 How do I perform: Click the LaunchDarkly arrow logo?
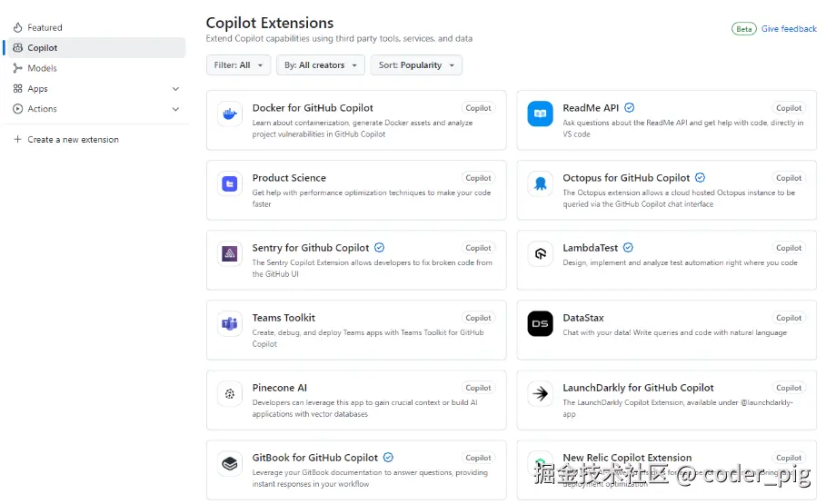pos(540,393)
